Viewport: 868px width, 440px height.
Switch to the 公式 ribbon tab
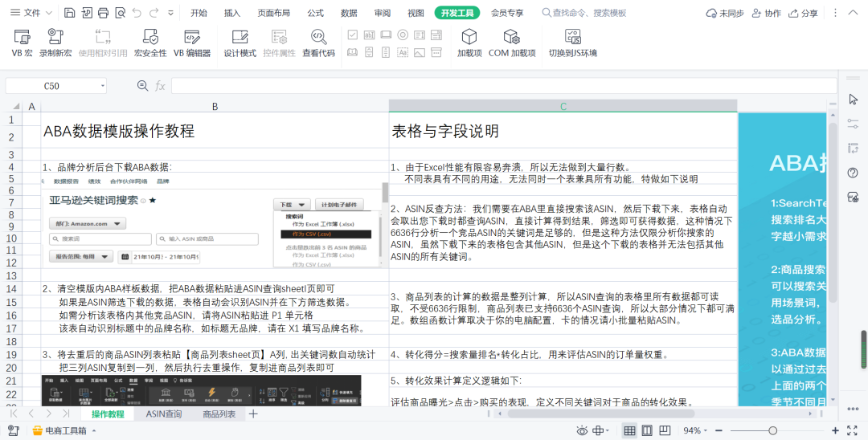pyautogui.click(x=316, y=13)
